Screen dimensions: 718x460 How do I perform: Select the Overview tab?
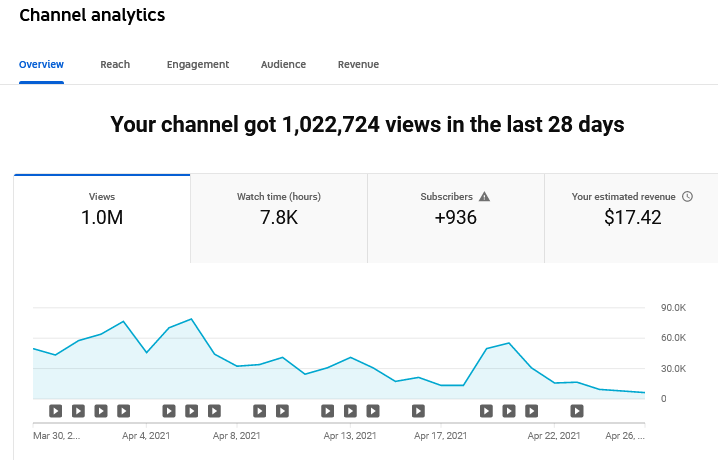[41, 65]
